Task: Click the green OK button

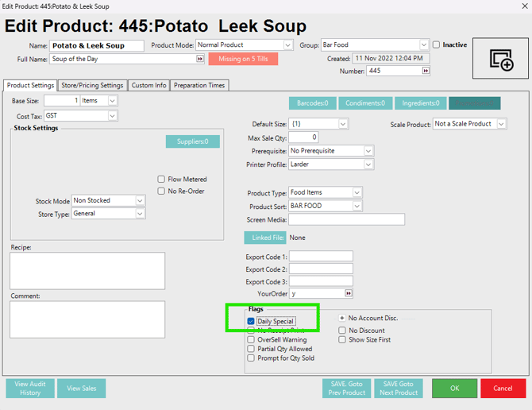Action: 454,388
